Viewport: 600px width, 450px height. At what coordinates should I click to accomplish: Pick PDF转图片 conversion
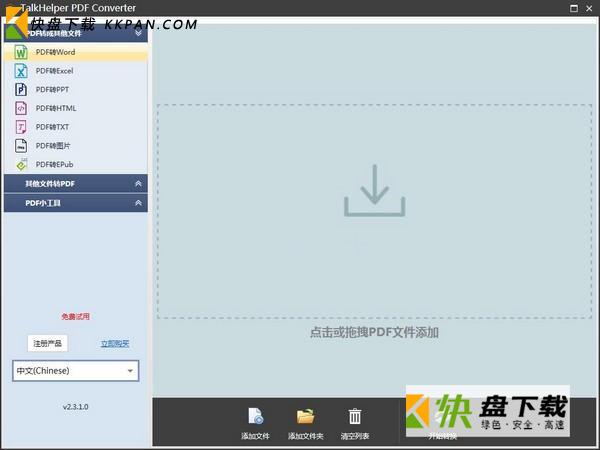click(76, 146)
